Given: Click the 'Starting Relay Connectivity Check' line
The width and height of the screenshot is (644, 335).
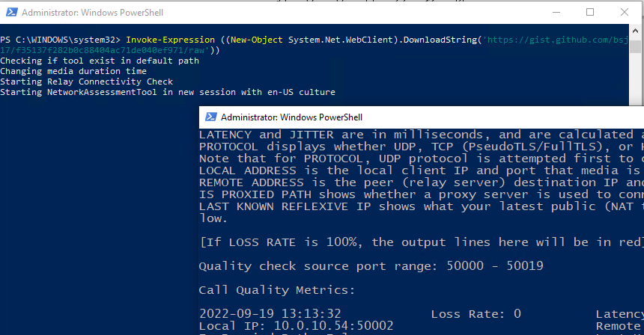Looking at the screenshot, I should click(x=86, y=82).
